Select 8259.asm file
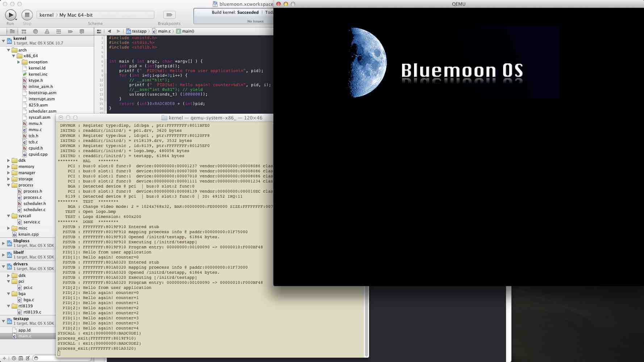644x362 pixels. click(x=35, y=105)
